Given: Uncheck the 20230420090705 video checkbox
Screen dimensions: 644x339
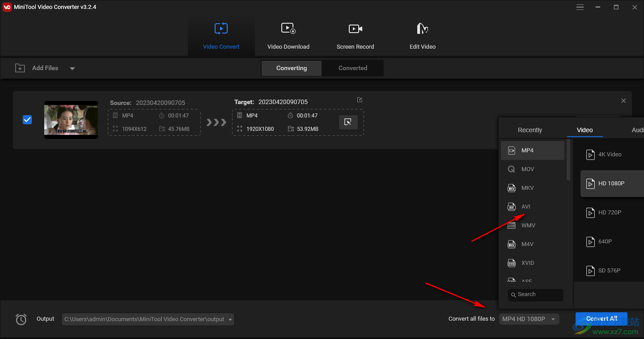Looking at the screenshot, I should coord(27,120).
